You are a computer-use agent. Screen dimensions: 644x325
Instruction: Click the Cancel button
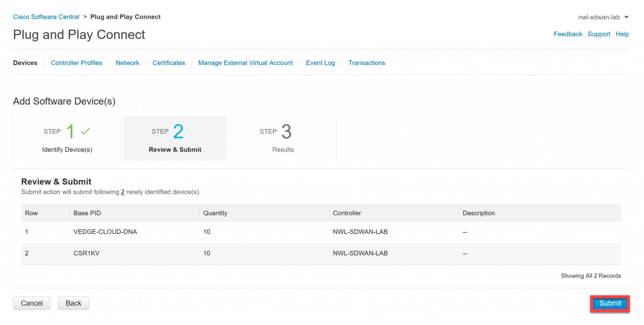(31, 303)
